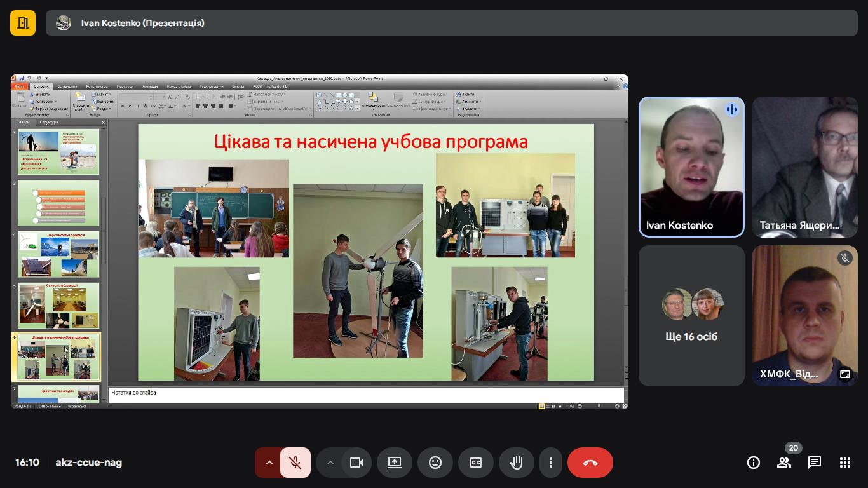Screen dimensions: 868x488
Task: Click the Створити слайд button
Action: pos(81,102)
